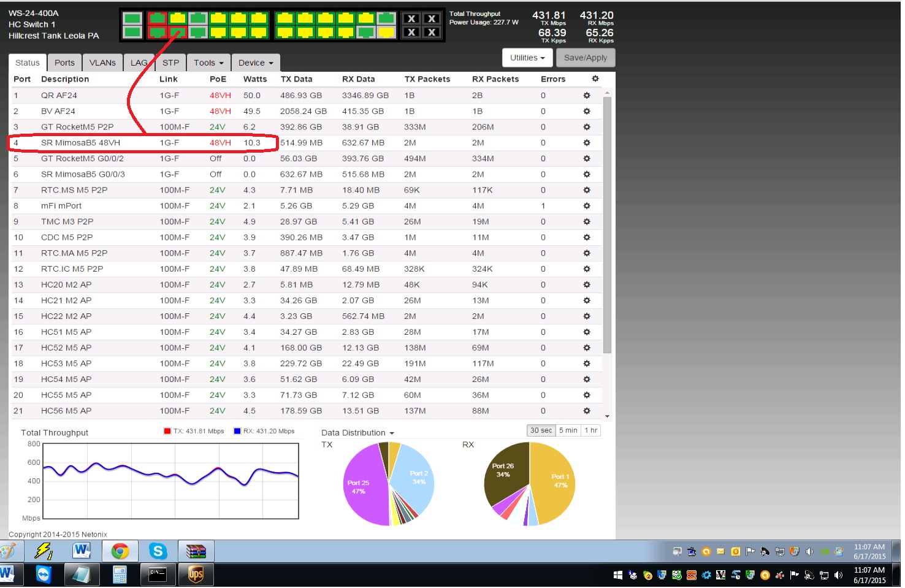Image resolution: width=905 pixels, height=588 pixels.
Task: Click the Errors column header
Action: click(x=553, y=79)
